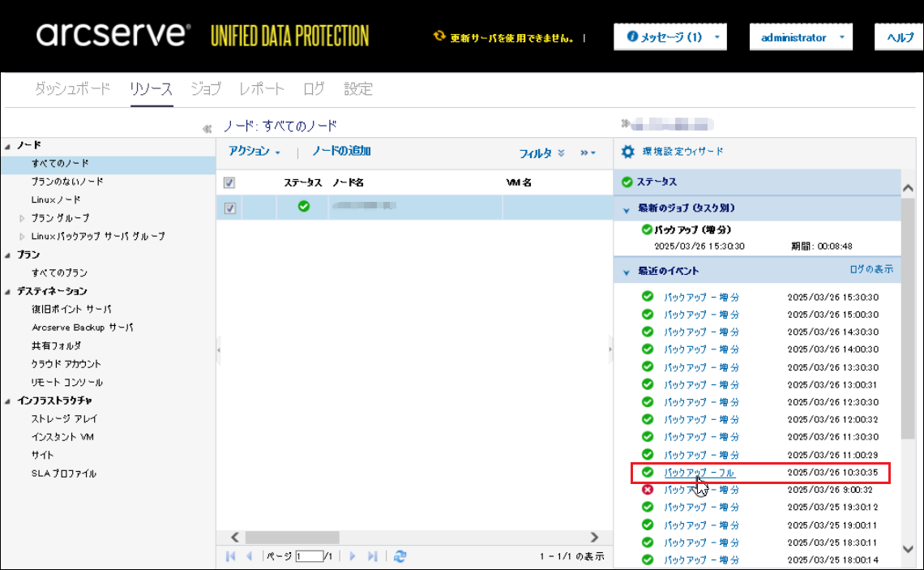
Task: Click scroll down arrow in right panel
Action: click(908, 549)
